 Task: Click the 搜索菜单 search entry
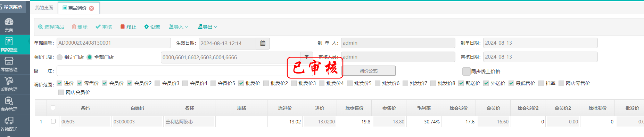coord(13,7)
